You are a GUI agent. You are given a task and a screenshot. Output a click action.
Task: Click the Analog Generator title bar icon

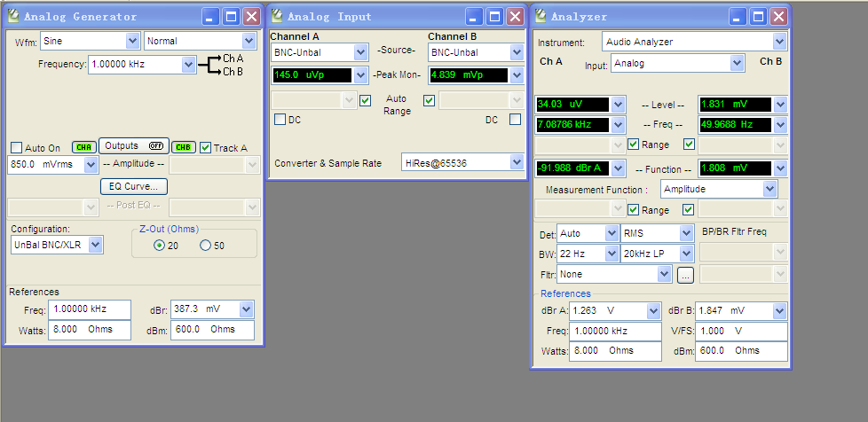point(12,17)
